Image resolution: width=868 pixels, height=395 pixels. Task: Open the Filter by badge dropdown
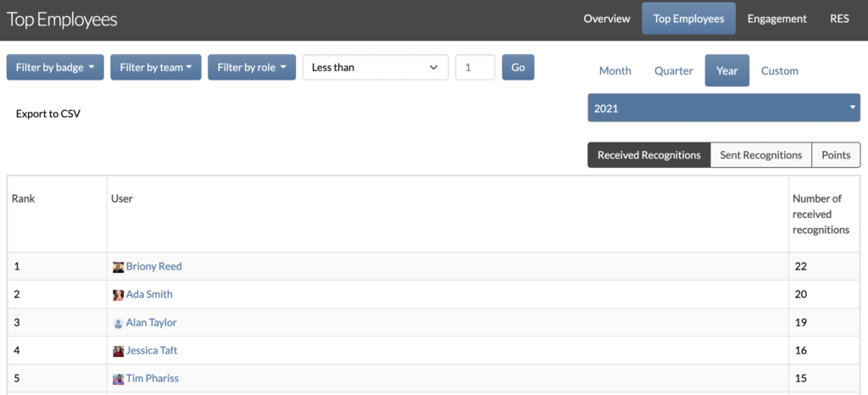click(55, 68)
